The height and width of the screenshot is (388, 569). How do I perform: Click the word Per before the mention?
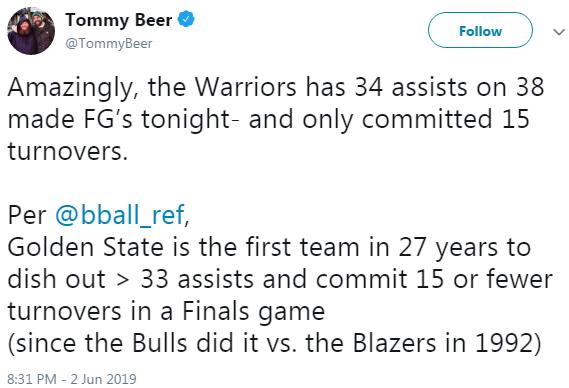[x=27, y=215]
